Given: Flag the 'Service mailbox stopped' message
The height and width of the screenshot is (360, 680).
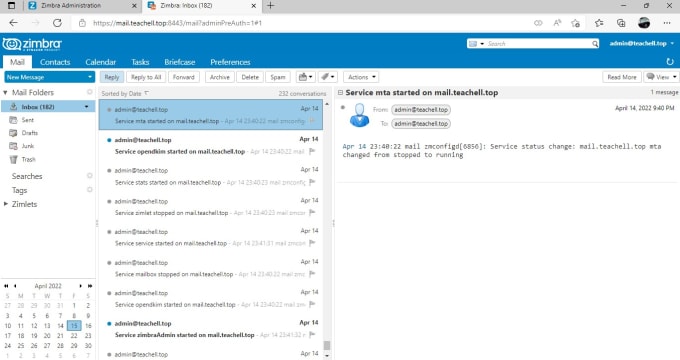Looking at the screenshot, I should click(x=312, y=274).
